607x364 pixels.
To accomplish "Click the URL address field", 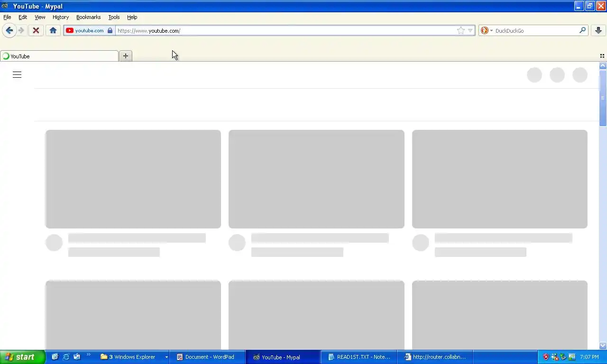I will [x=285, y=30].
